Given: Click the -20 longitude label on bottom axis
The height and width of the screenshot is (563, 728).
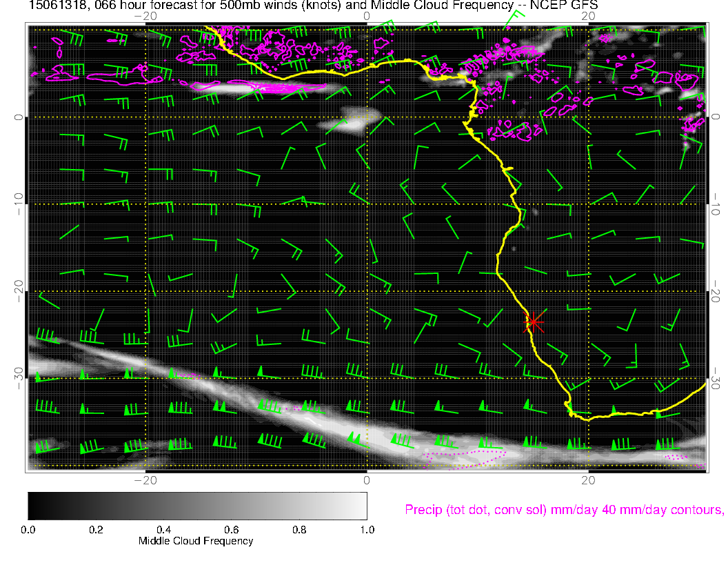Looking at the screenshot, I should click(x=145, y=480).
